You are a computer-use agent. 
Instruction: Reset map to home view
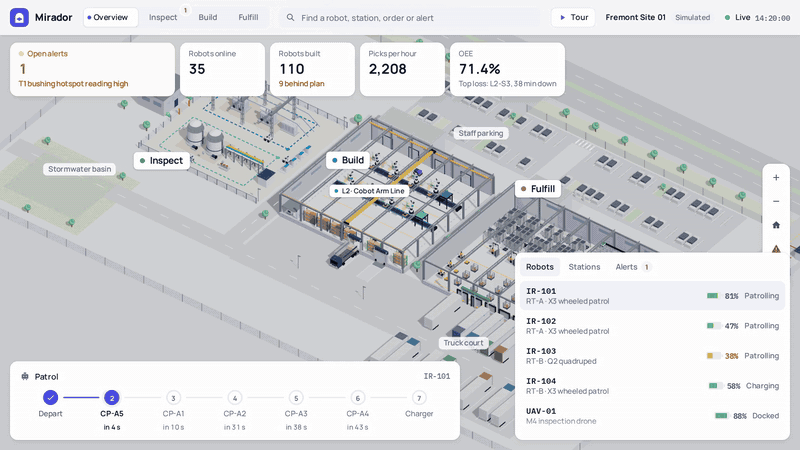click(x=776, y=225)
